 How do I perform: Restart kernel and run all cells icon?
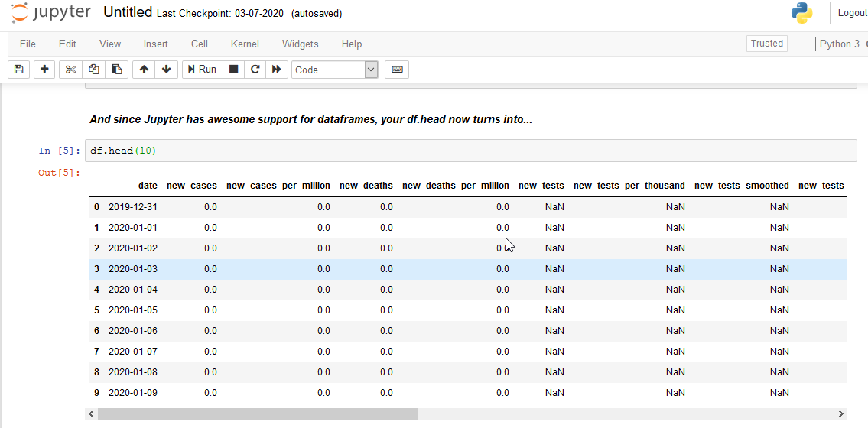pos(277,70)
